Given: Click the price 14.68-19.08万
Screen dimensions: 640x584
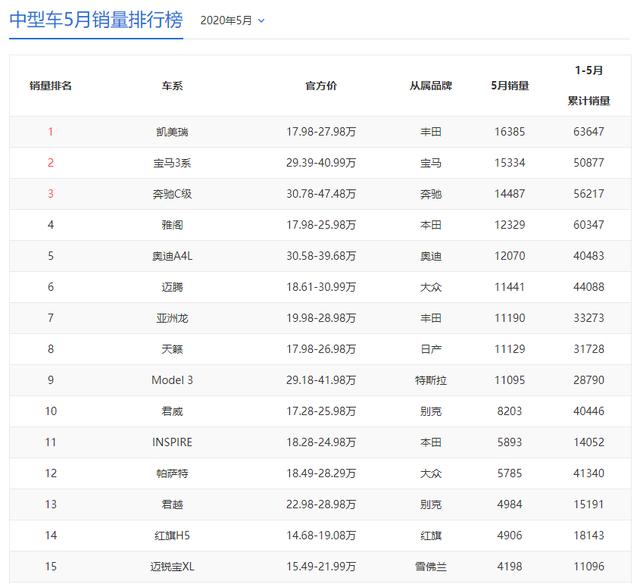Looking at the screenshot, I should (x=321, y=535).
